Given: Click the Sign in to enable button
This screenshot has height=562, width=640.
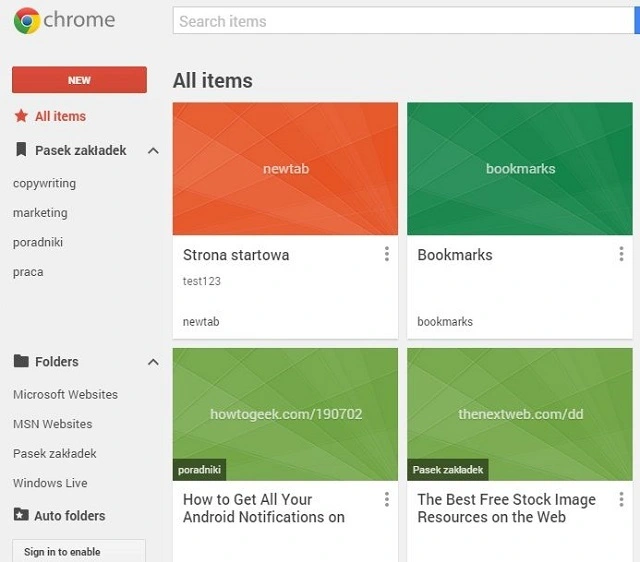Looking at the screenshot, I should 79,551.
